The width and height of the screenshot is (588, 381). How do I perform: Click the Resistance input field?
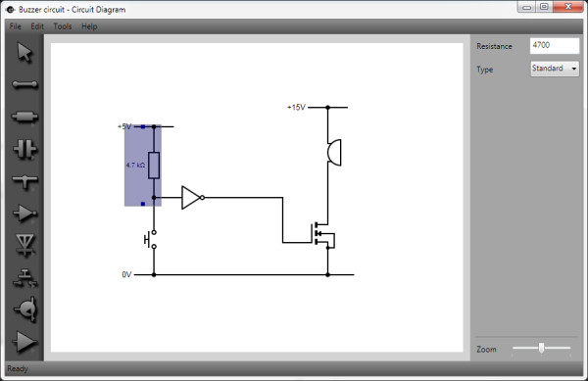coord(555,46)
